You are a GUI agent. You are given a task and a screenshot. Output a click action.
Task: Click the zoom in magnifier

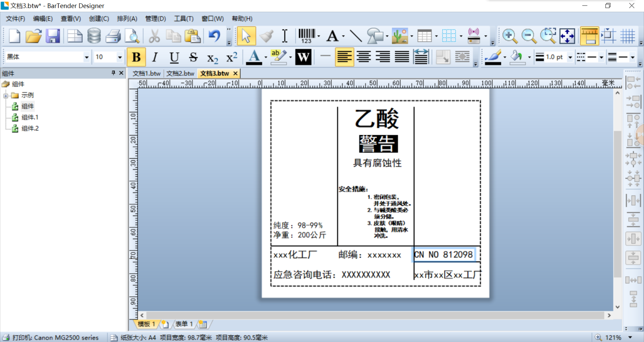click(x=510, y=36)
